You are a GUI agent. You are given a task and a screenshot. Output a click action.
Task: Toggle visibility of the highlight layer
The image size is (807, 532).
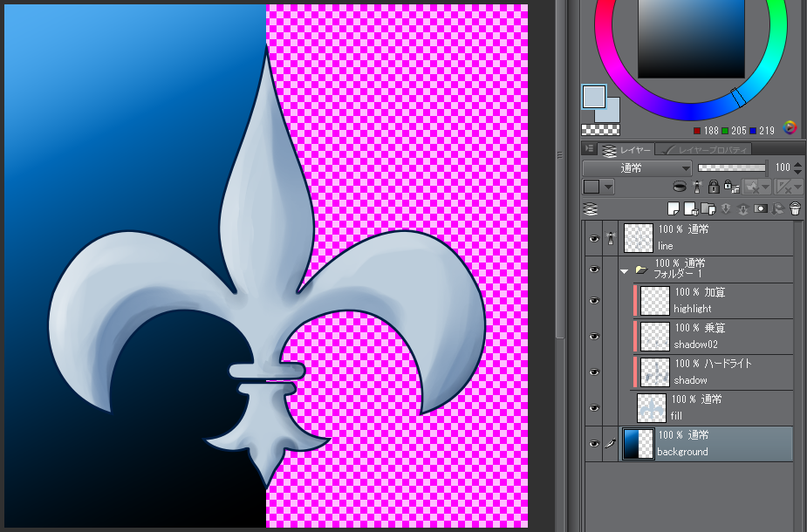point(594,301)
